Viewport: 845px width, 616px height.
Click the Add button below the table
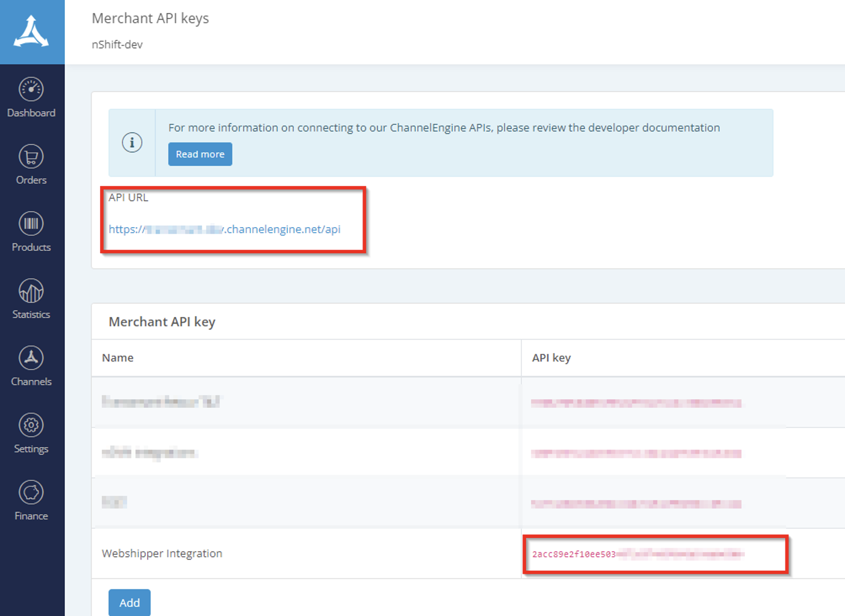tap(129, 602)
